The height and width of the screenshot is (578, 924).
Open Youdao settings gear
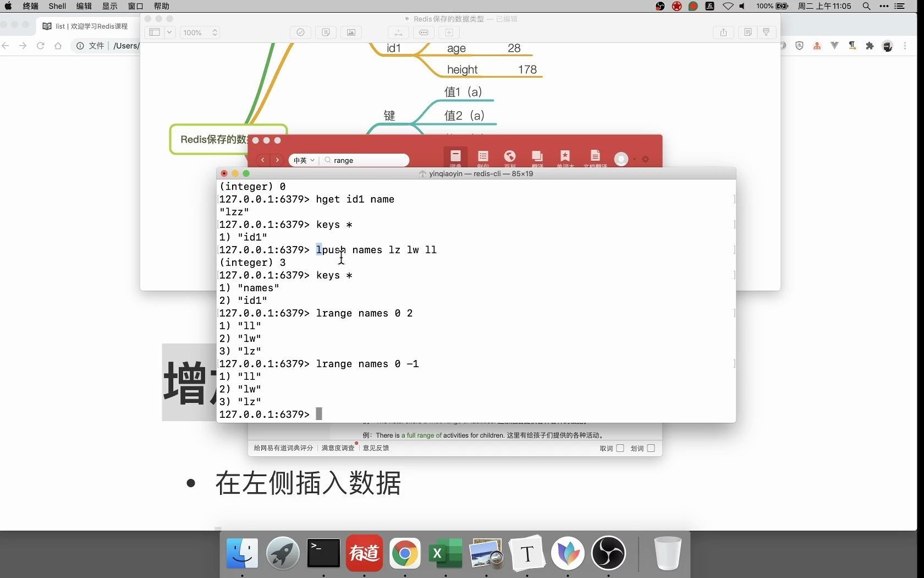(x=645, y=159)
